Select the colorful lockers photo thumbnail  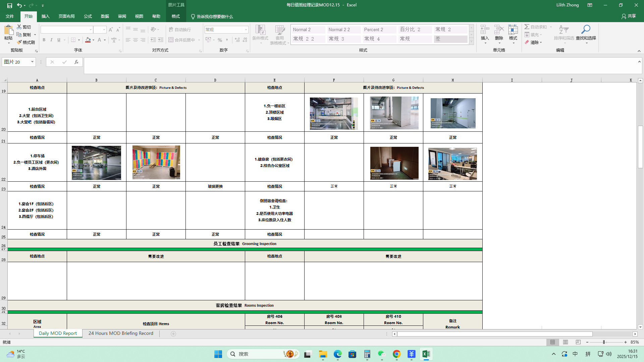click(156, 163)
